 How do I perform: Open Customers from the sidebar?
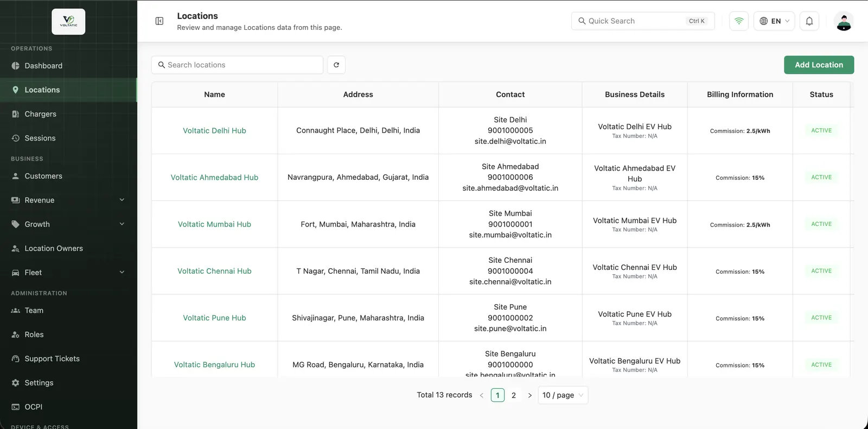pos(68,176)
